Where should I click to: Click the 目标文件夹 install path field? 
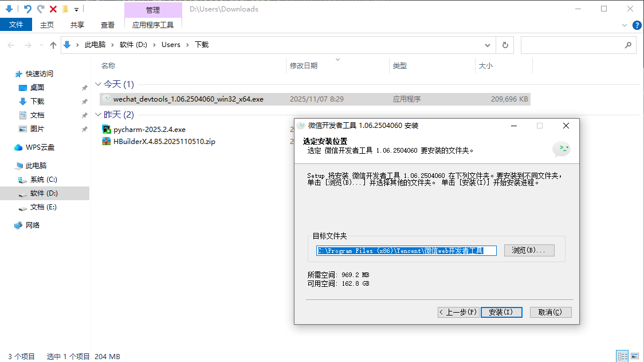[406, 251]
